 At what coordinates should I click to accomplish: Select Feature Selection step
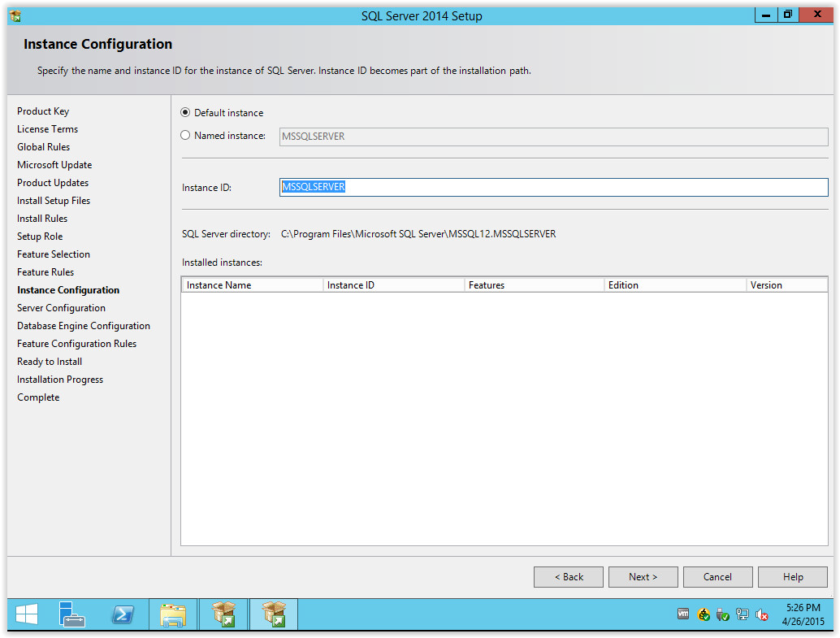click(x=53, y=254)
